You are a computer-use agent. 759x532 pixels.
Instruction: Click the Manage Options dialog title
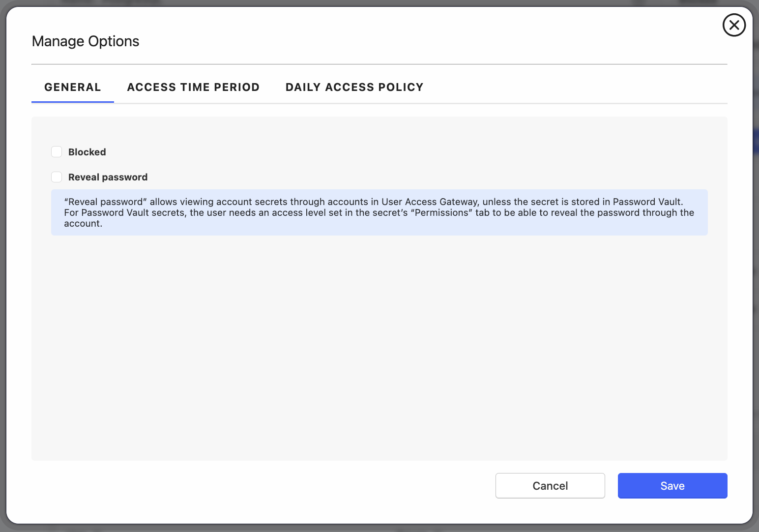(x=86, y=41)
